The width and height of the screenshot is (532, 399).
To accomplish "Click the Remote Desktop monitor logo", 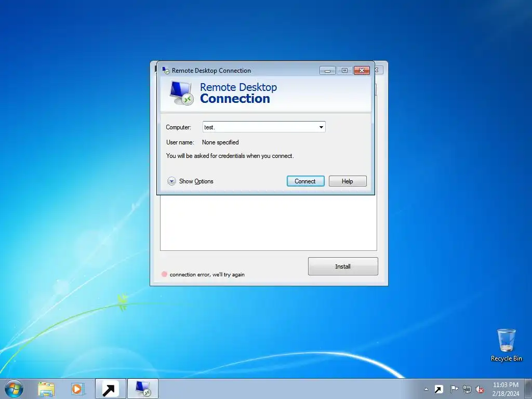I will click(x=181, y=93).
